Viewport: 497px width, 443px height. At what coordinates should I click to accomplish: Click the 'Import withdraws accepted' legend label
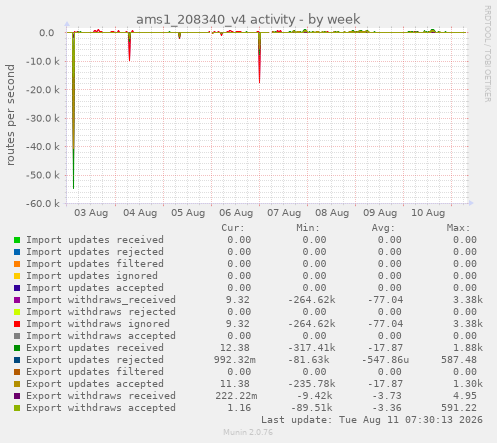click(101, 336)
